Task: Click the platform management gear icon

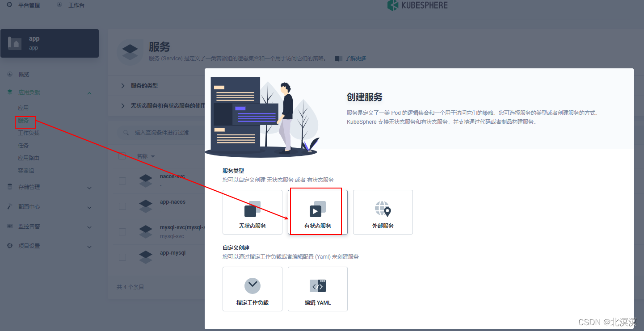Action: click(10, 5)
